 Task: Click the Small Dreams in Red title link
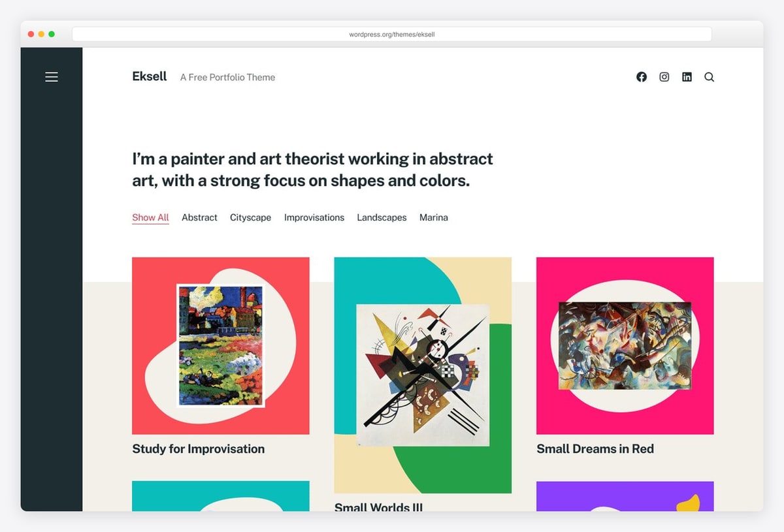(x=595, y=448)
